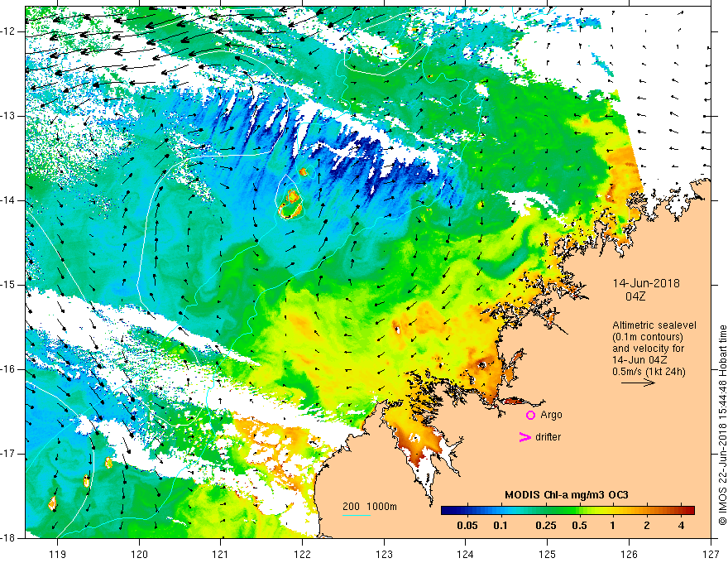Click "0.5m/s (1kt 24h)" velocity scale text
The image size is (728, 563).
tap(649, 372)
